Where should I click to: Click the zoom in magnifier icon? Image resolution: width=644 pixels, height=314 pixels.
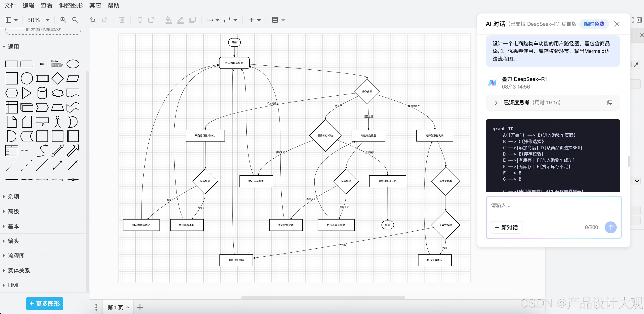(x=63, y=20)
